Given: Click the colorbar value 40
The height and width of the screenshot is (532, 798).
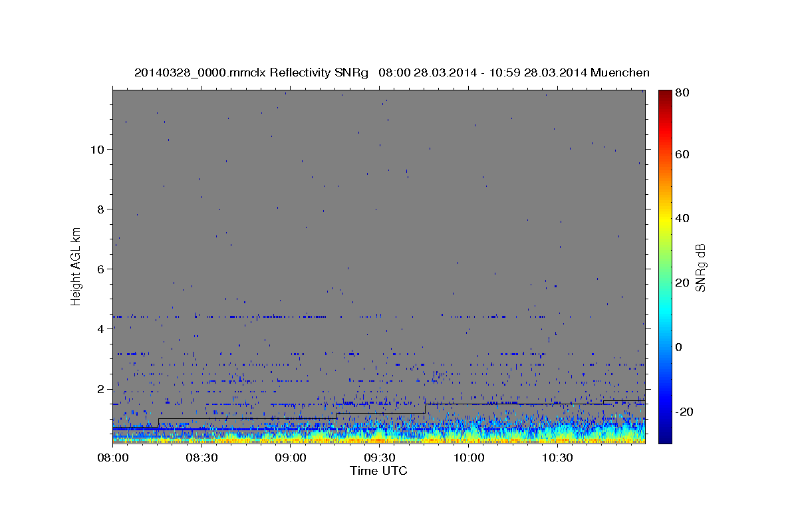Looking at the screenshot, I should (682, 218).
